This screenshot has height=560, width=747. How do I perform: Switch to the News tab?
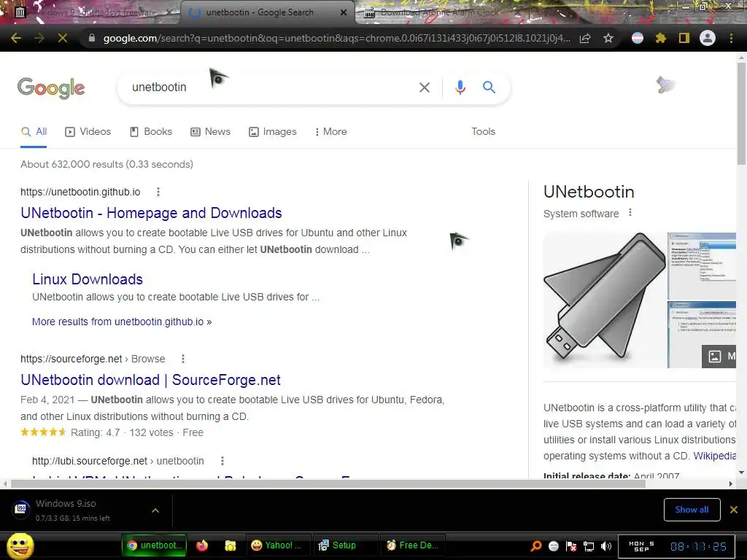point(210,132)
